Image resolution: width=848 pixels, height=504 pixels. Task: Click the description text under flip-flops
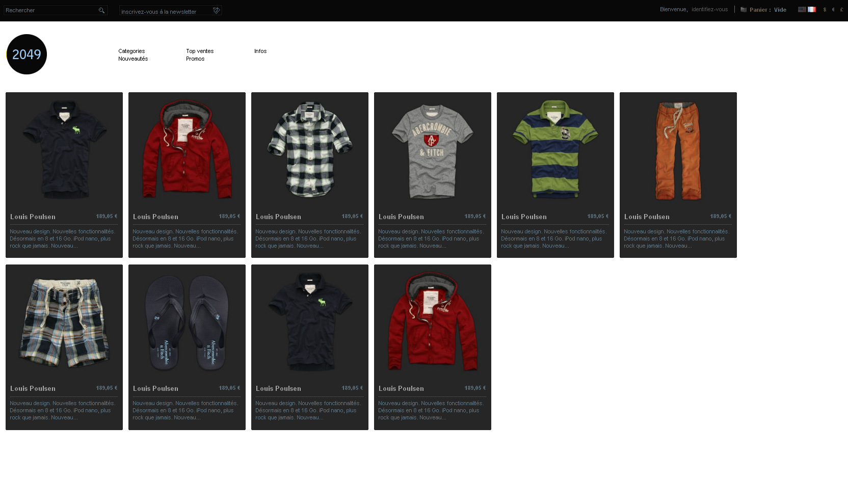(x=185, y=410)
